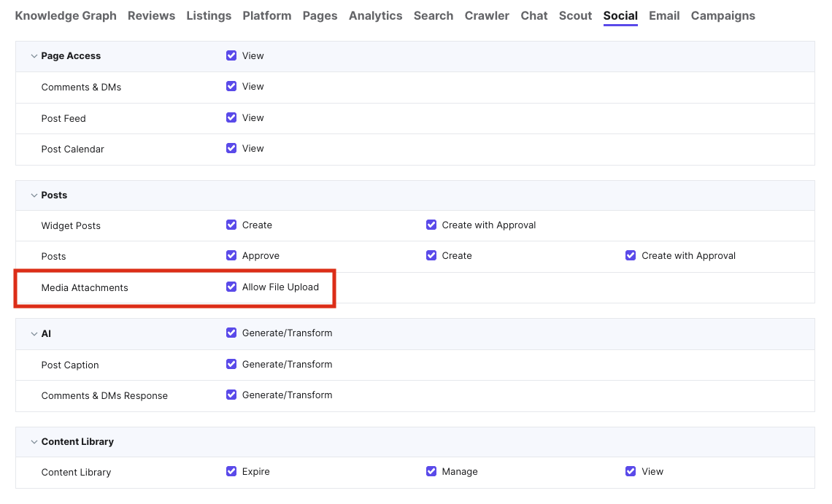Select the Search tab
Image resolution: width=832 pixels, height=504 pixels.
(434, 16)
